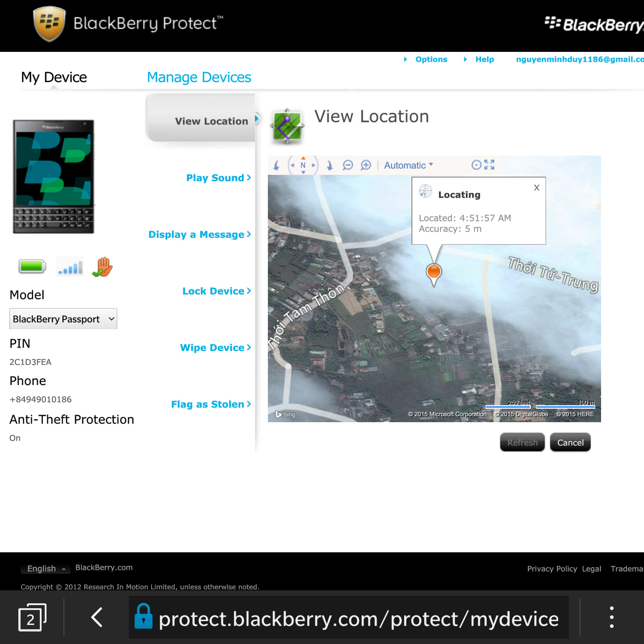Click the View Location map icon

pyautogui.click(x=288, y=127)
